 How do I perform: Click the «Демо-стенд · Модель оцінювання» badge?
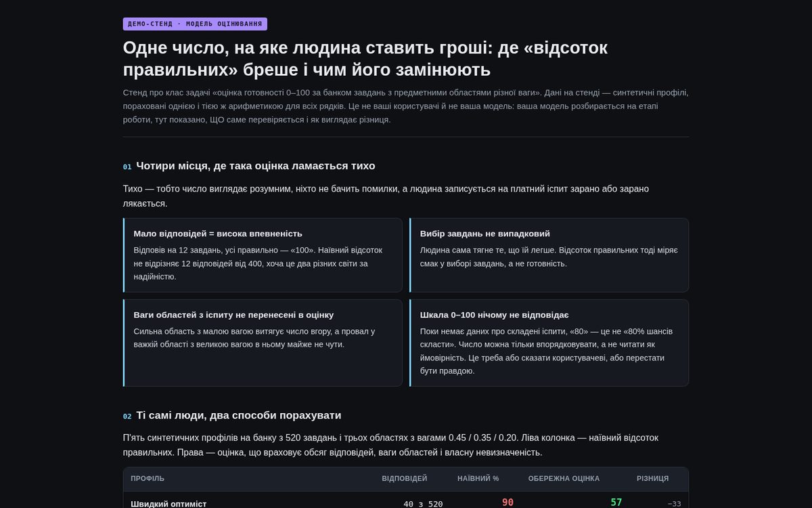tap(195, 24)
